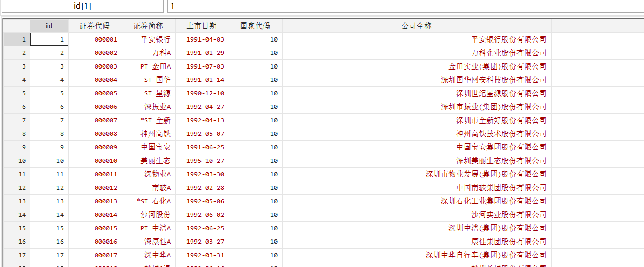Click the 美丽生态 cell
Image resolution: width=644 pixels, height=267 pixels.
coord(148,161)
